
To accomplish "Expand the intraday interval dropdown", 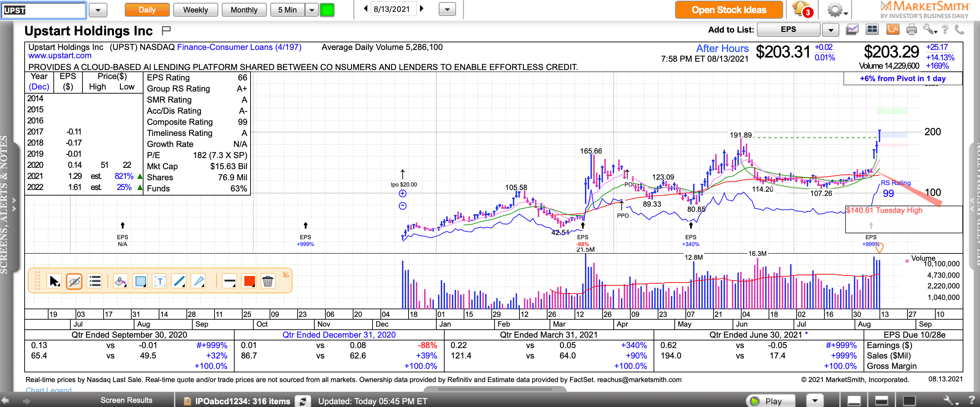I will [312, 9].
